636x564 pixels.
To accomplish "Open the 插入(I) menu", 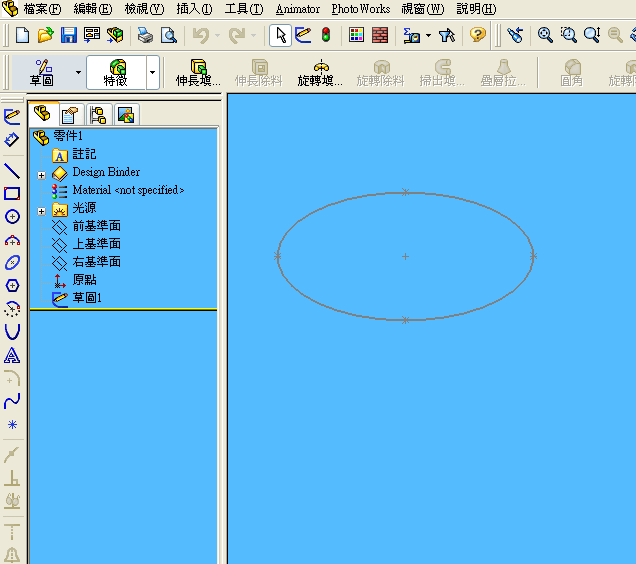I will click(x=194, y=9).
